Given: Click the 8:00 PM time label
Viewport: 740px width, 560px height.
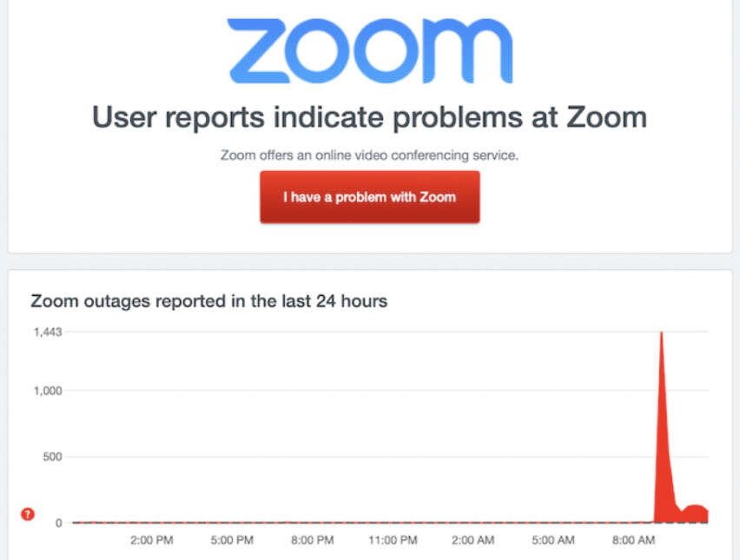Looking at the screenshot, I should 313,541.
